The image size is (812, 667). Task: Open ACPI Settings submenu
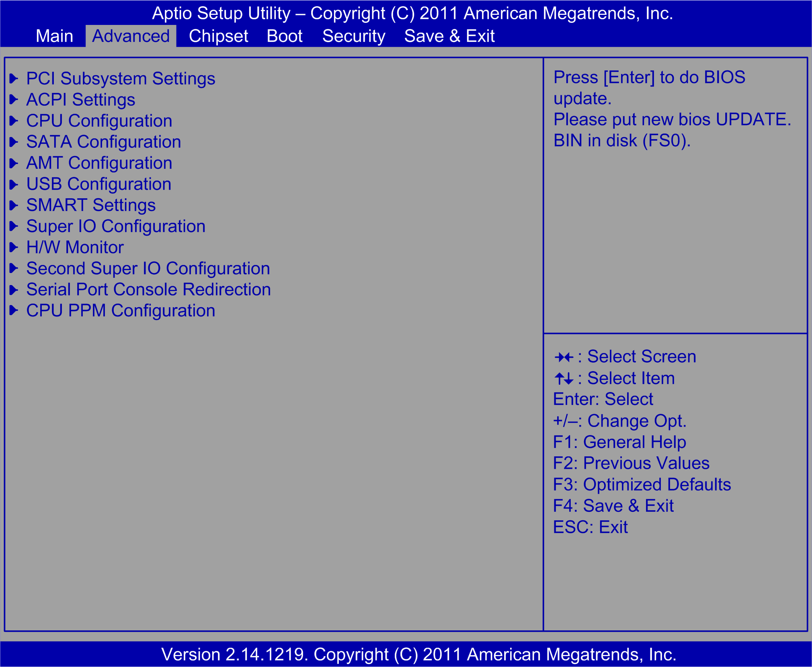pyautogui.click(x=80, y=100)
